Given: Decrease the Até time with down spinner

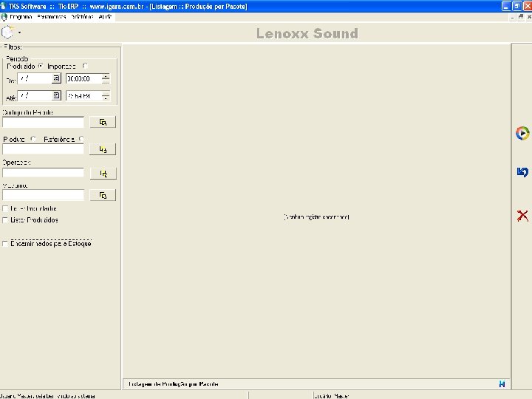Looking at the screenshot, I should (106, 98).
